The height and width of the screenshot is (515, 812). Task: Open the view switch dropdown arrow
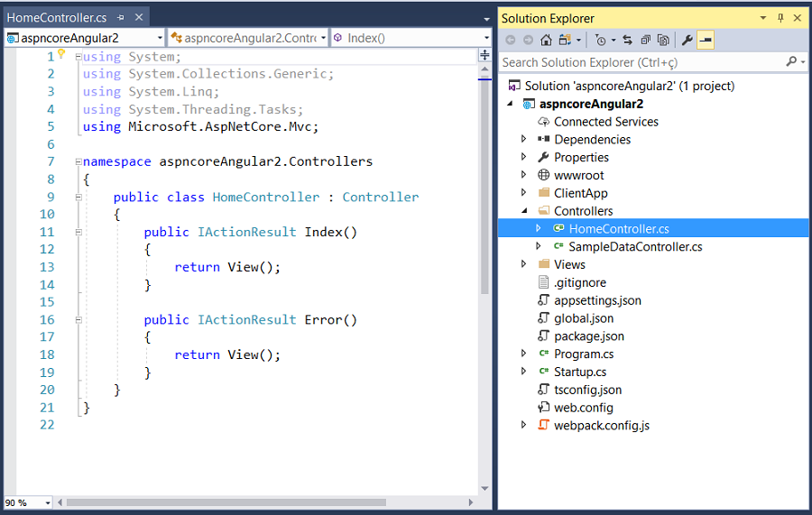pos(578,41)
